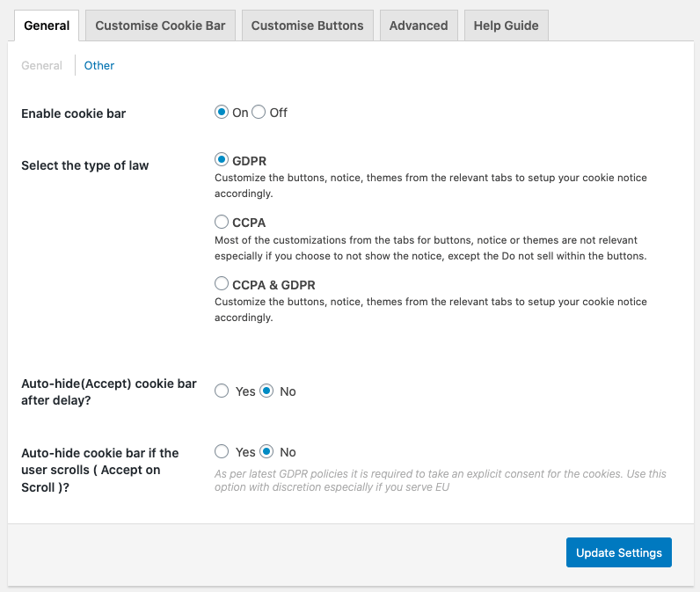Image resolution: width=700 pixels, height=592 pixels.
Task: Choose the CCPA & GDPR option
Action: [222, 283]
